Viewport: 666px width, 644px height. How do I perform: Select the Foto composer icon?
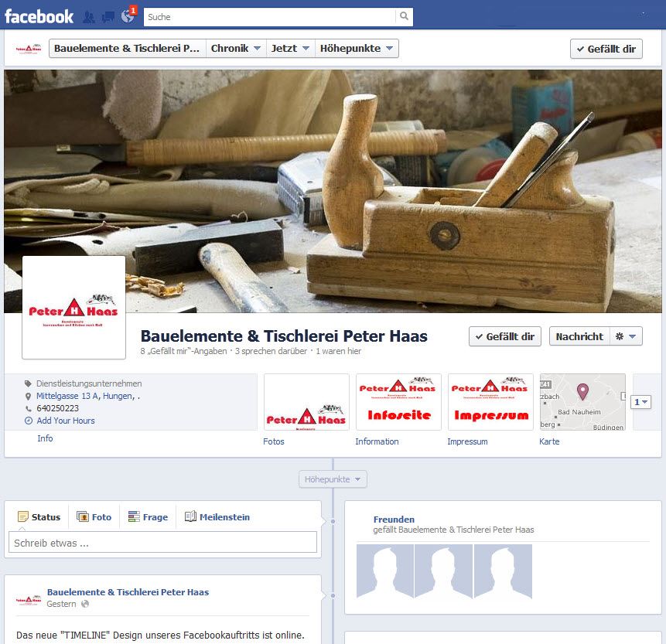click(94, 517)
